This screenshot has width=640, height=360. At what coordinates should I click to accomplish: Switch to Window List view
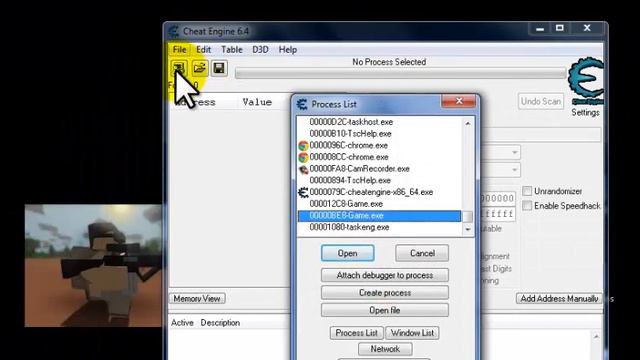tap(412, 333)
